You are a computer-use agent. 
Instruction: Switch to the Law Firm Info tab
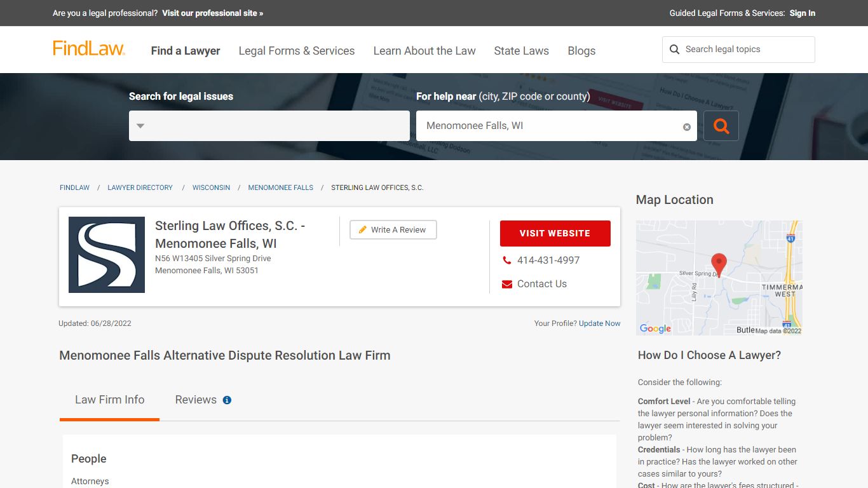point(109,400)
